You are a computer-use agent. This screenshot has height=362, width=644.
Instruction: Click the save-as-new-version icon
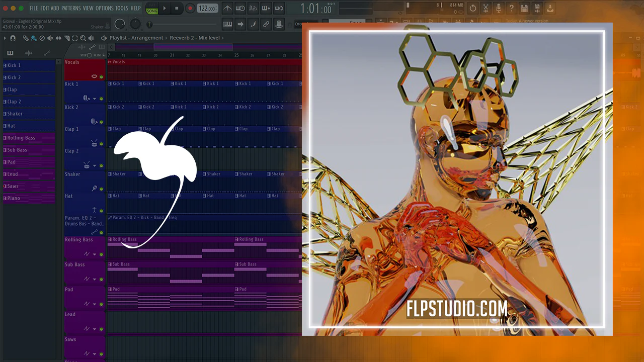click(x=537, y=8)
